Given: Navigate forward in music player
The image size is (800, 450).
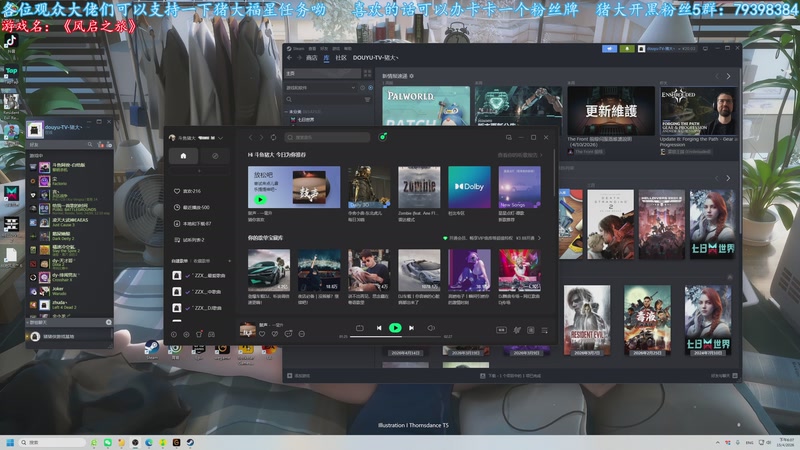Looking at the screenshot, I should tap(261, 138).
